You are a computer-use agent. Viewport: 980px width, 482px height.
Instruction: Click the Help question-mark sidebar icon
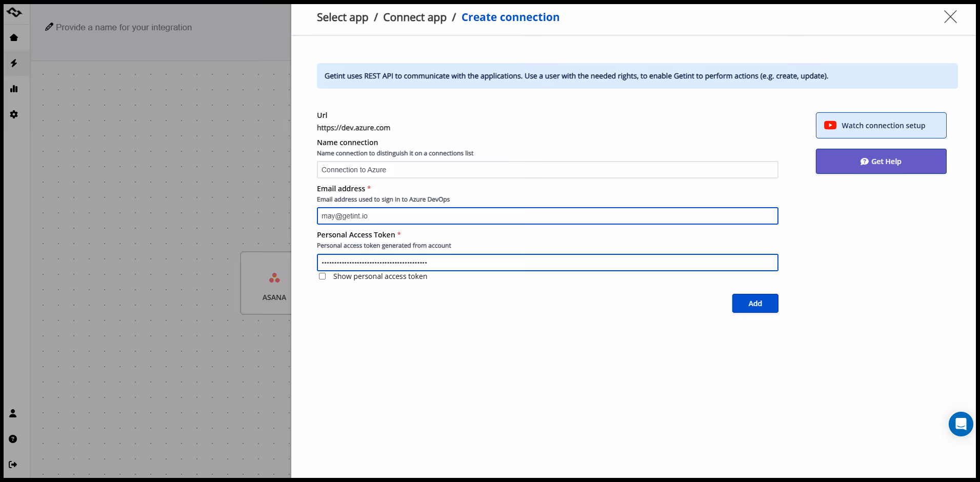pyautogui.click(x=12, y=439)
